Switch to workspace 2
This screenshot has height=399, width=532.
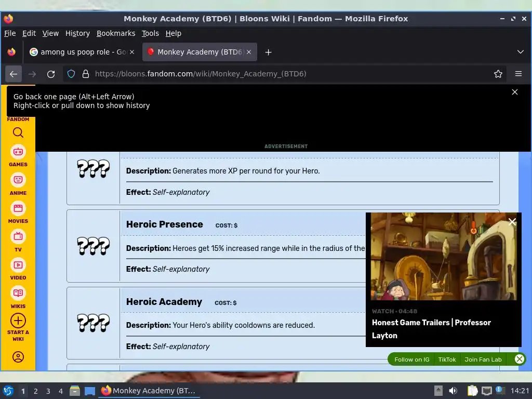[36, 391]
